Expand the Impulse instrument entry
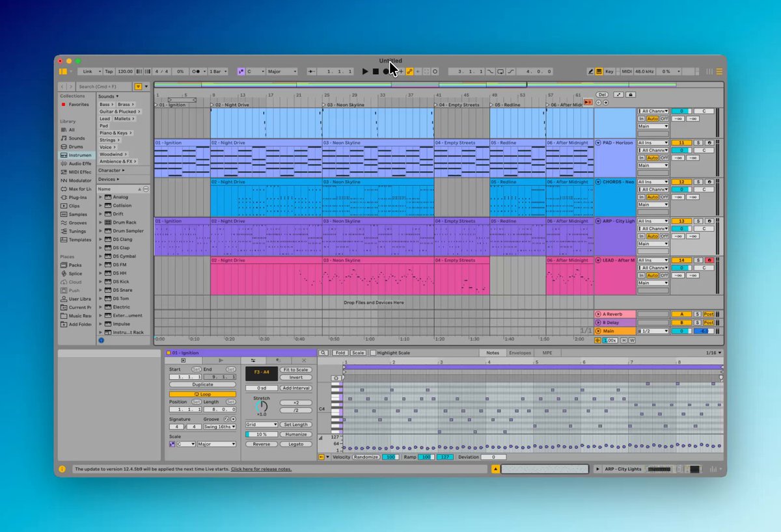 click(101, 324)
